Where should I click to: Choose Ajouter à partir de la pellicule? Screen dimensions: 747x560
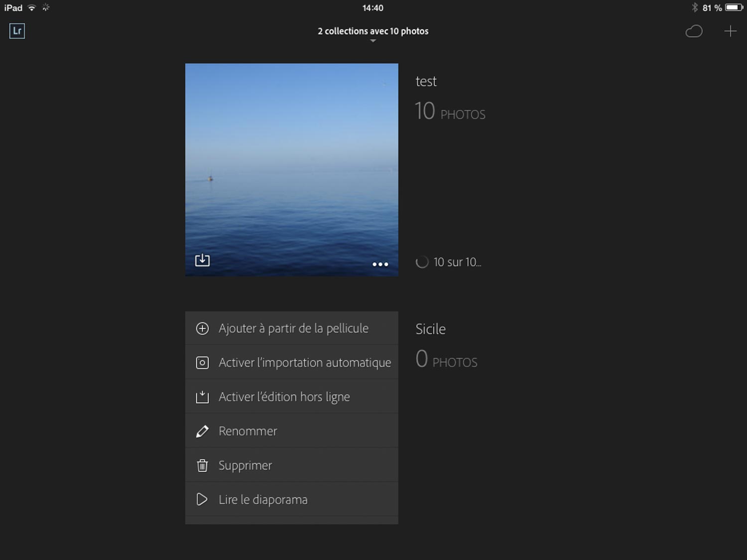[292, 329]
